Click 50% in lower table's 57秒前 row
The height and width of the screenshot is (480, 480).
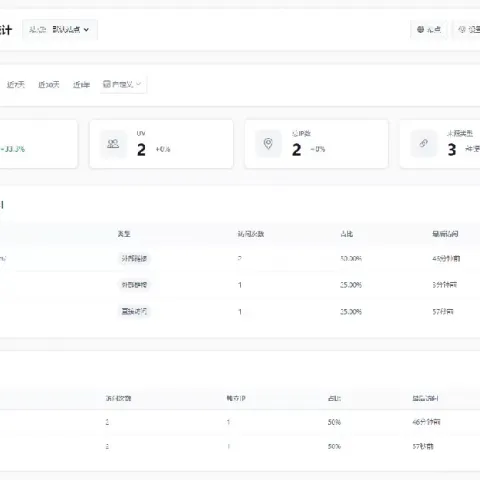[x=334, y=446]
